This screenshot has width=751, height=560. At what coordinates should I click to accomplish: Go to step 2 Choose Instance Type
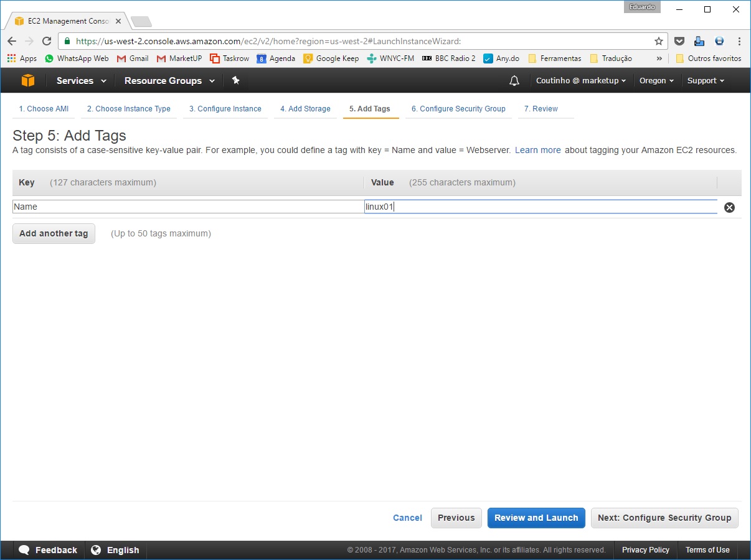[129, 109]
